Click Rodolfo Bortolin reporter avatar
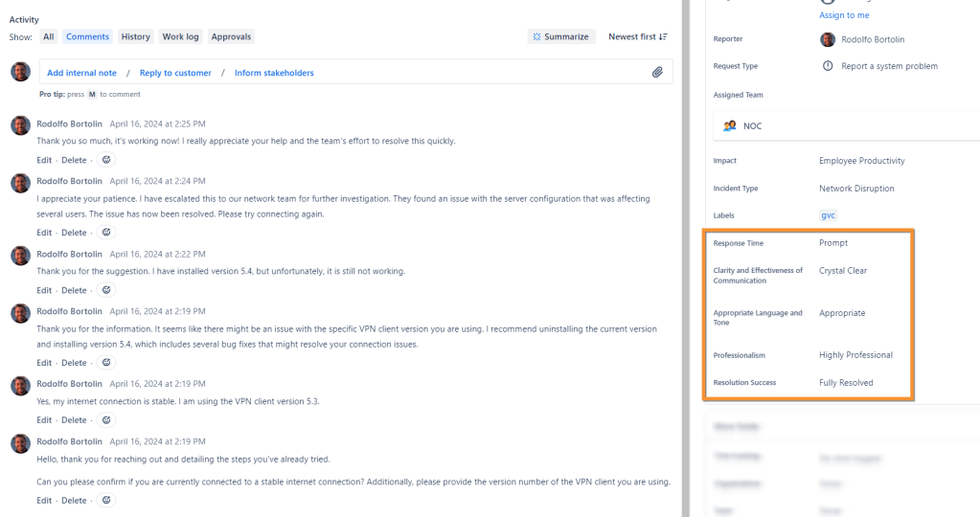Screen dimensions: 980x517 pos(828,39)
